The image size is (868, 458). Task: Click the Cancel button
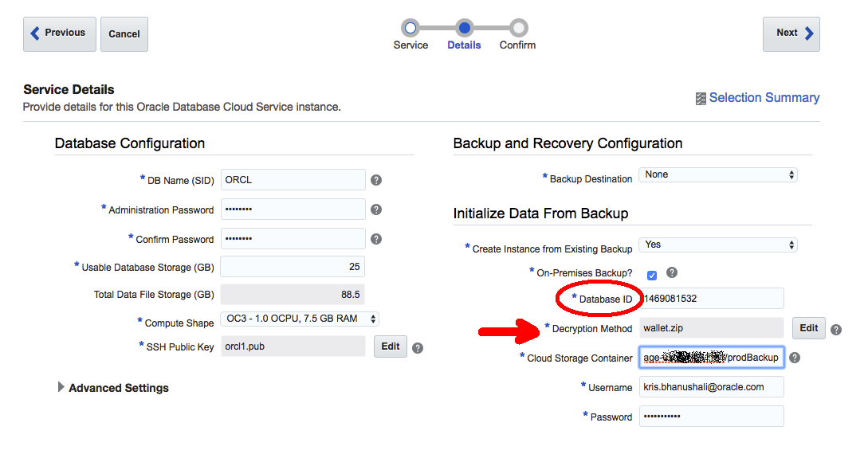124,34
